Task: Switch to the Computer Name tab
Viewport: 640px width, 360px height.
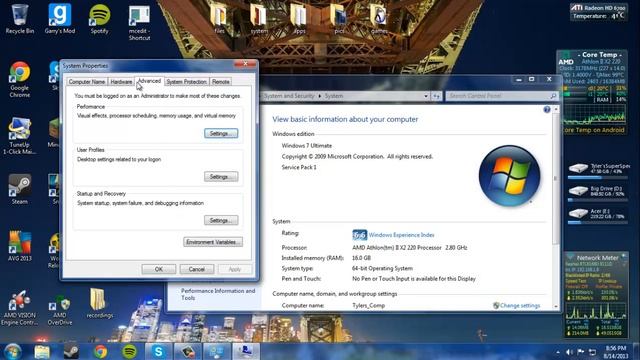Action: point(87,82)
